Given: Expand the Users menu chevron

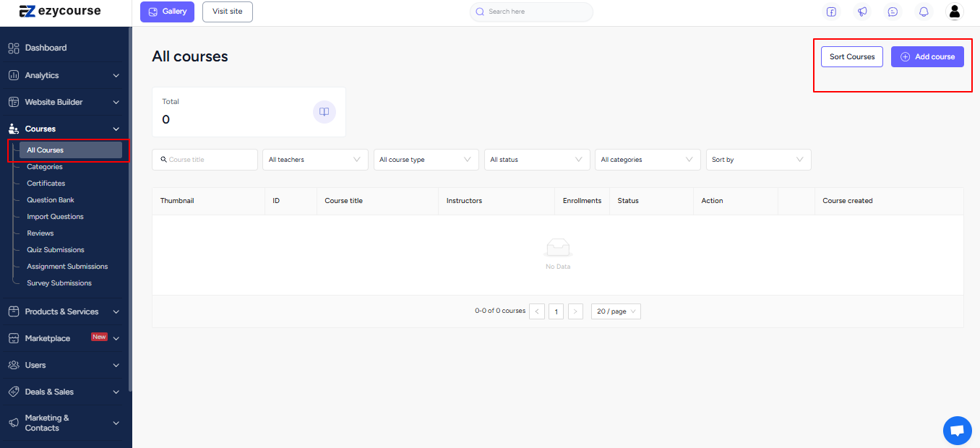Looking at the screenshot, I should 116,365.
